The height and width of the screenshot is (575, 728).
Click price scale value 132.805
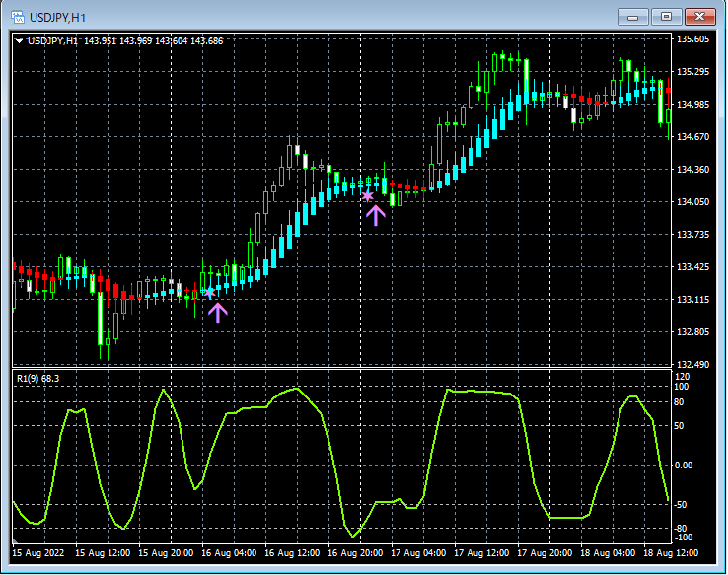click(x=693, y=331)
